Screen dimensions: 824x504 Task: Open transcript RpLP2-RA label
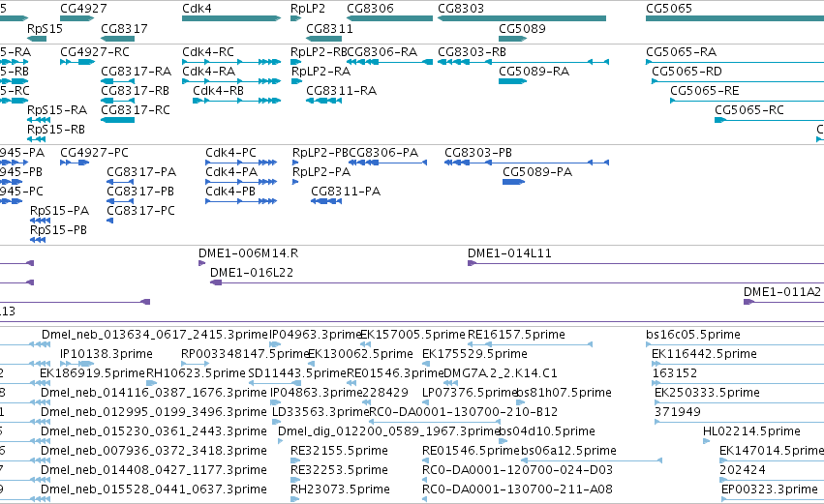coord(321,72)
